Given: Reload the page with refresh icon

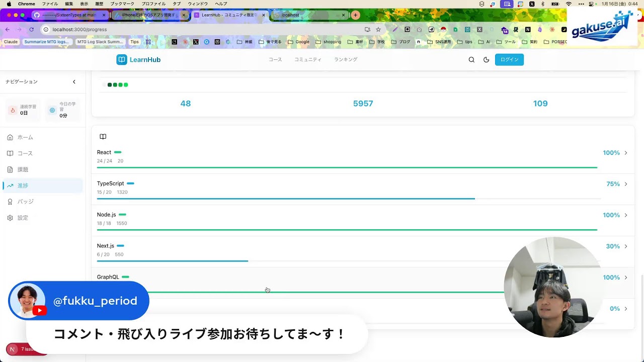Looking at the screenshot, I should point(32,30).
